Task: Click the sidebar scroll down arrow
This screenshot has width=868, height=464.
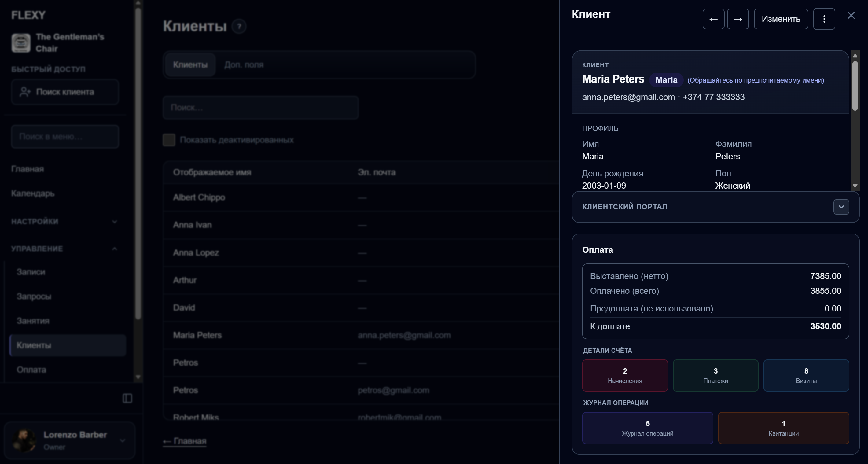Action: coord(138,377)
